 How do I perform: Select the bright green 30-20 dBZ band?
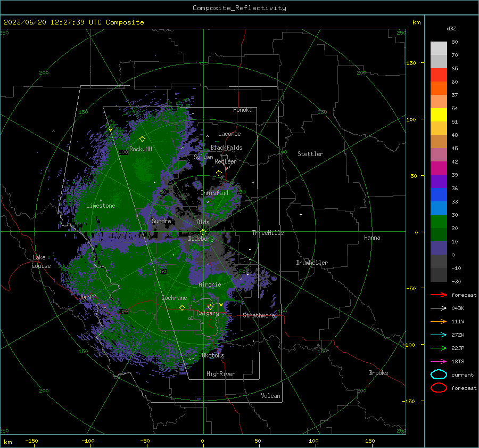tap(439, 222)
